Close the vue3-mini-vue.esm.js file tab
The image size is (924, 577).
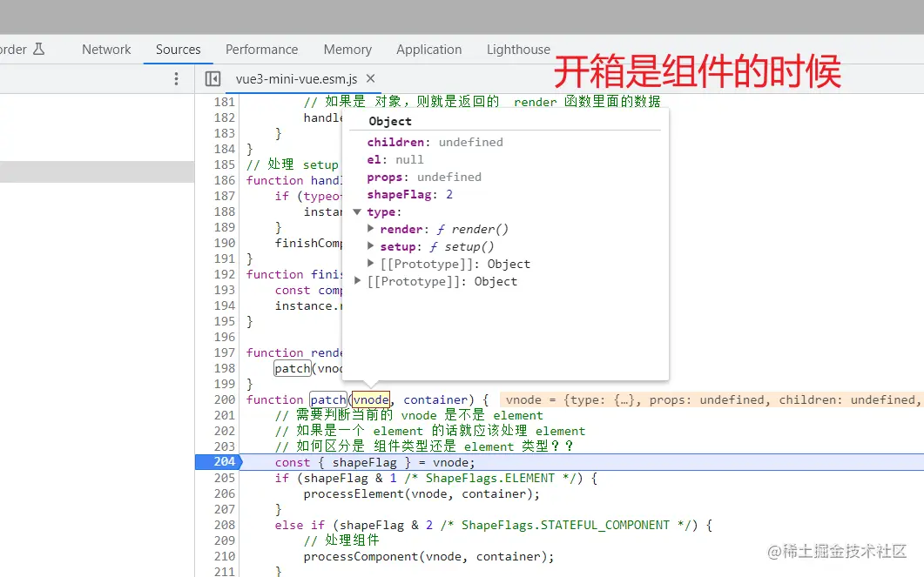coord(371,78)
